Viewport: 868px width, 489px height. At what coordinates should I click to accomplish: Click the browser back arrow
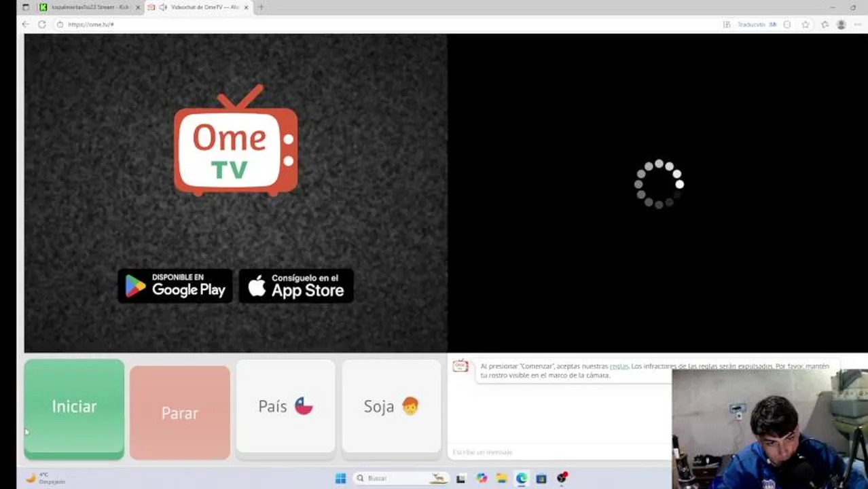[26, 24]
